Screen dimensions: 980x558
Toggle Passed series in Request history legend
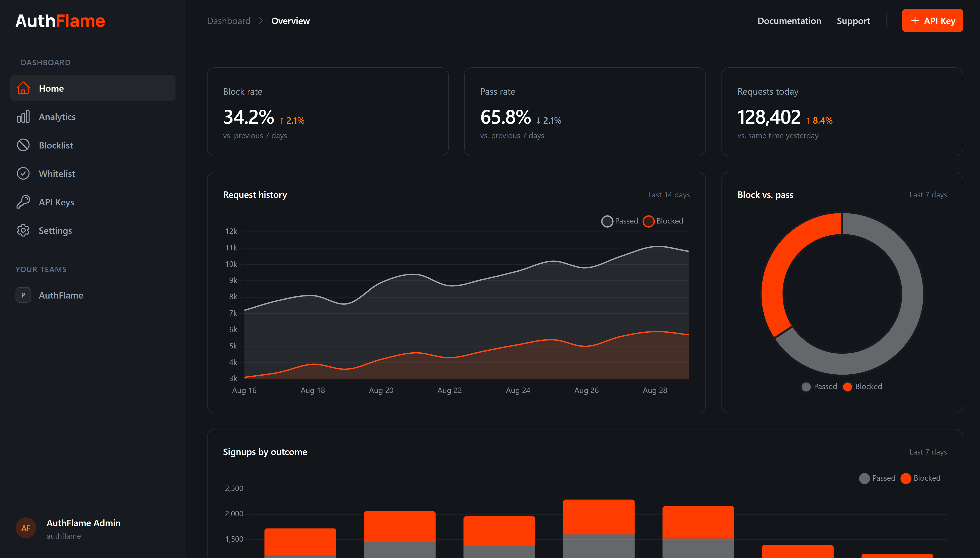(619, 221)
